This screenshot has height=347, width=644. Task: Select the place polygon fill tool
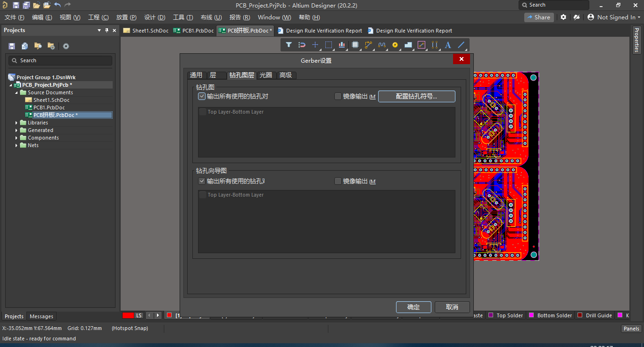tap(408, 45)
